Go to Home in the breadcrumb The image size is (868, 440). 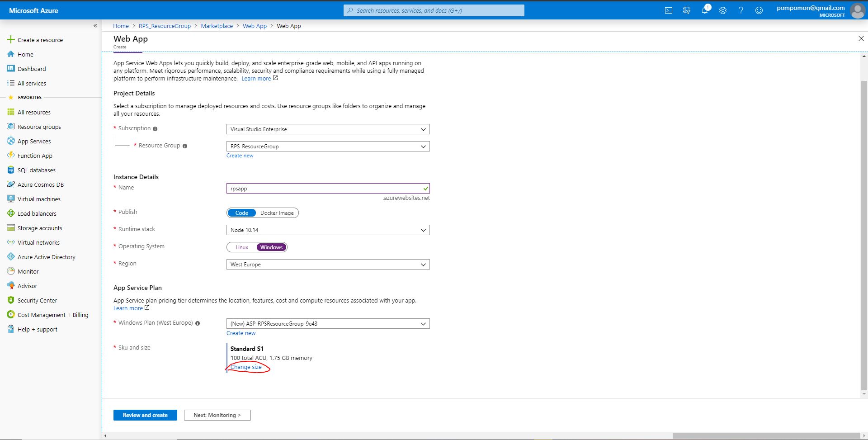click(121, 26)
